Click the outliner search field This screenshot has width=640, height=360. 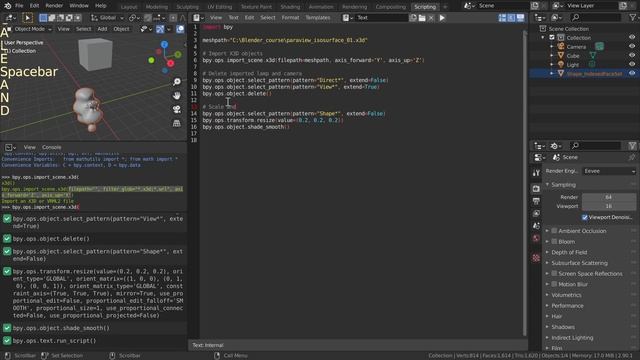(x=596, y=18)
